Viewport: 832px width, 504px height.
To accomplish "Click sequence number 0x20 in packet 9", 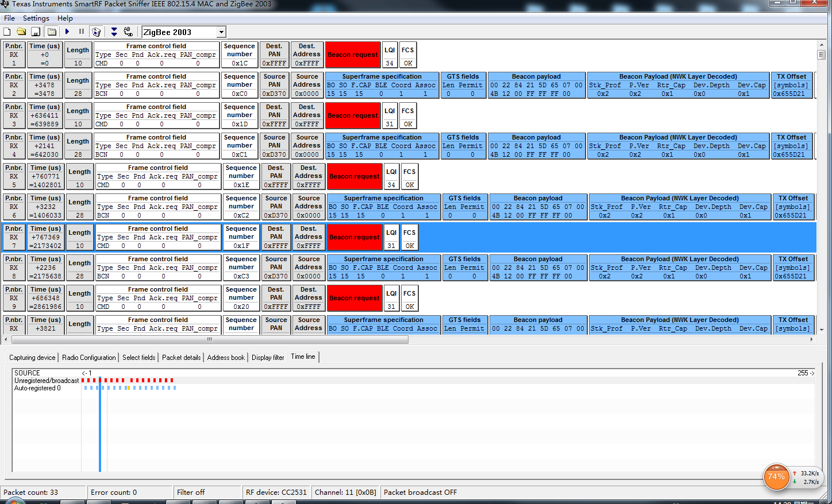I will (241, 307).
